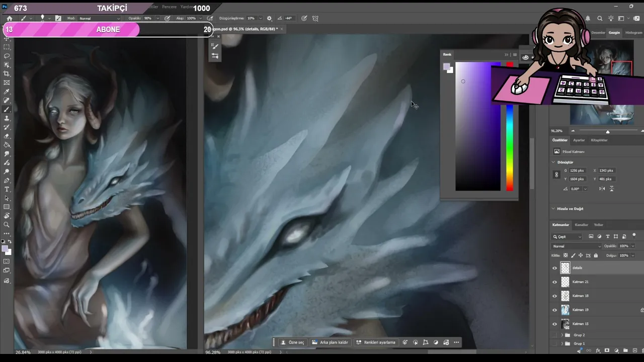Screen dimensions: 644x362
Task: Pick a color in the Renk color field
Action: click(478, 127)
